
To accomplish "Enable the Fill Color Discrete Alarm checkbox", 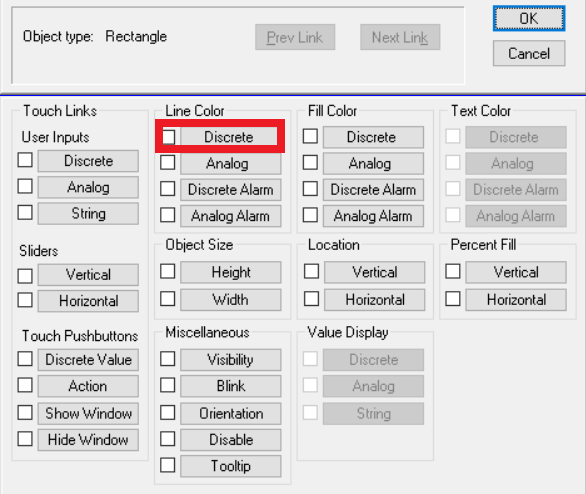I will coord(310,189).
